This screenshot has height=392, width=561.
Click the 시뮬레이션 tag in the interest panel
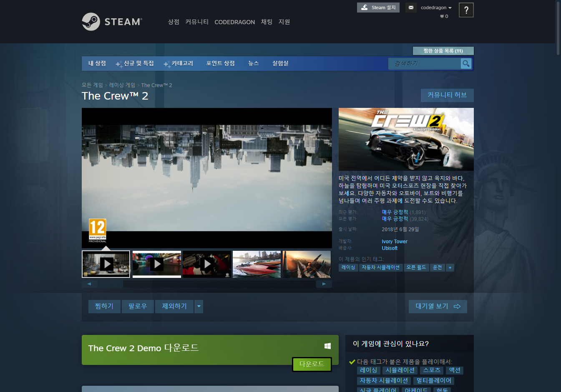tap(400, 370)
